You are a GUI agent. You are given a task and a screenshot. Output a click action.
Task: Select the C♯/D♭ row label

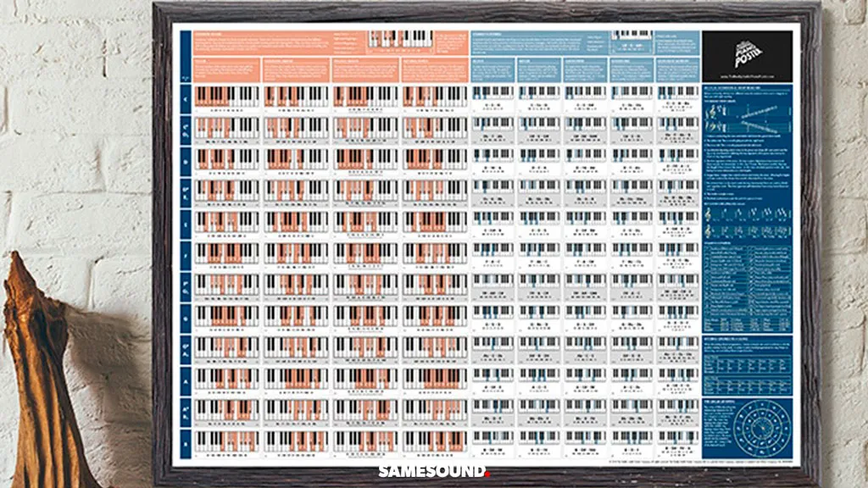point(186,130)
